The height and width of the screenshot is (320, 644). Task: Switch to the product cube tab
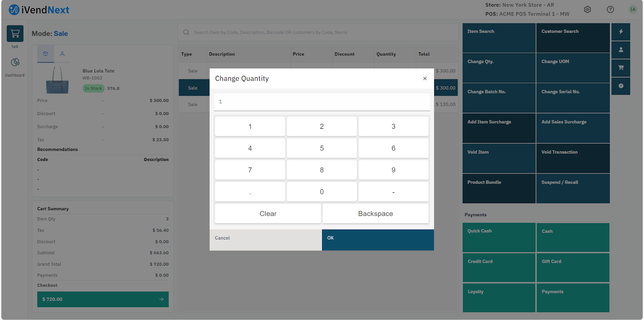45,54
